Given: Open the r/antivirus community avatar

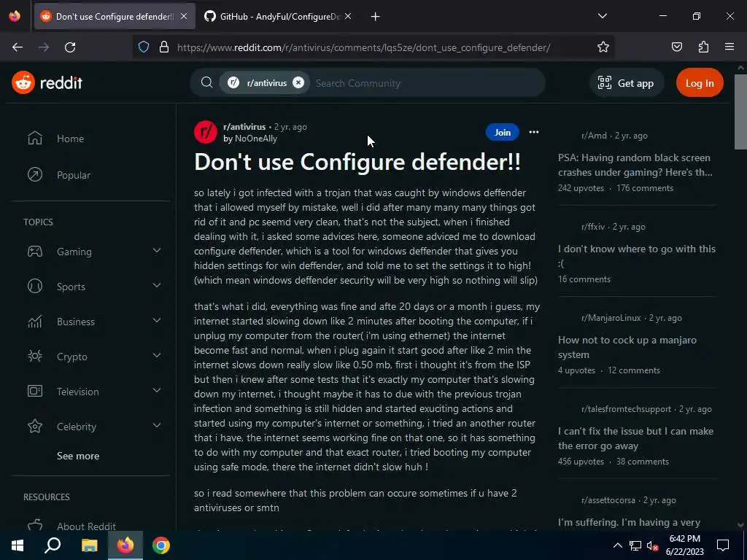Looking at the screenshot, I should pos(206,132).
